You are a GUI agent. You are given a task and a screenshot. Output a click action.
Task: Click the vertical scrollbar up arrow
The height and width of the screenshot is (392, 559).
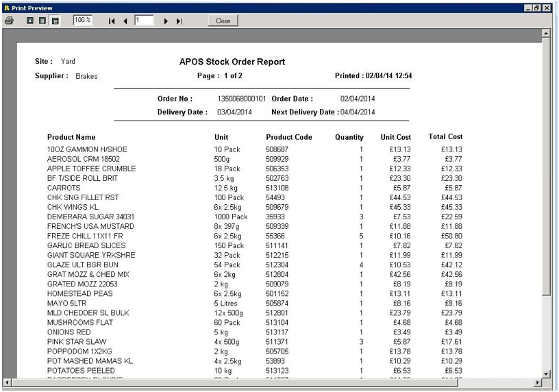546,32
